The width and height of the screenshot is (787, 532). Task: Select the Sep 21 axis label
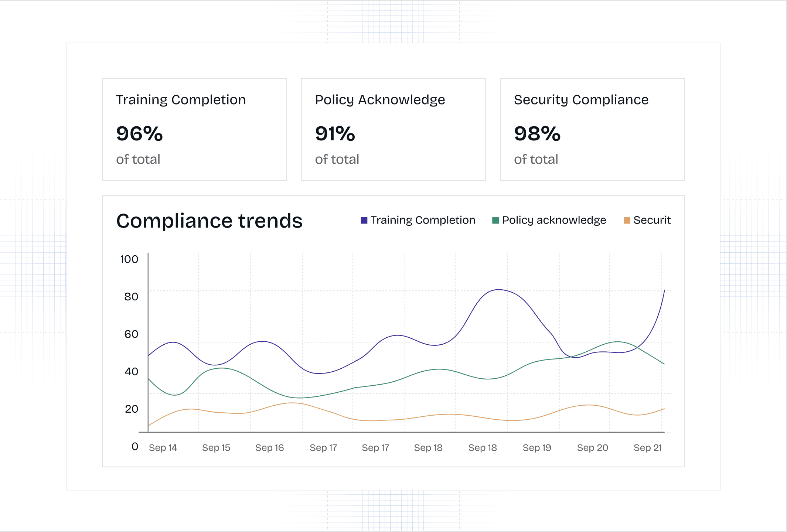point(647,448)
